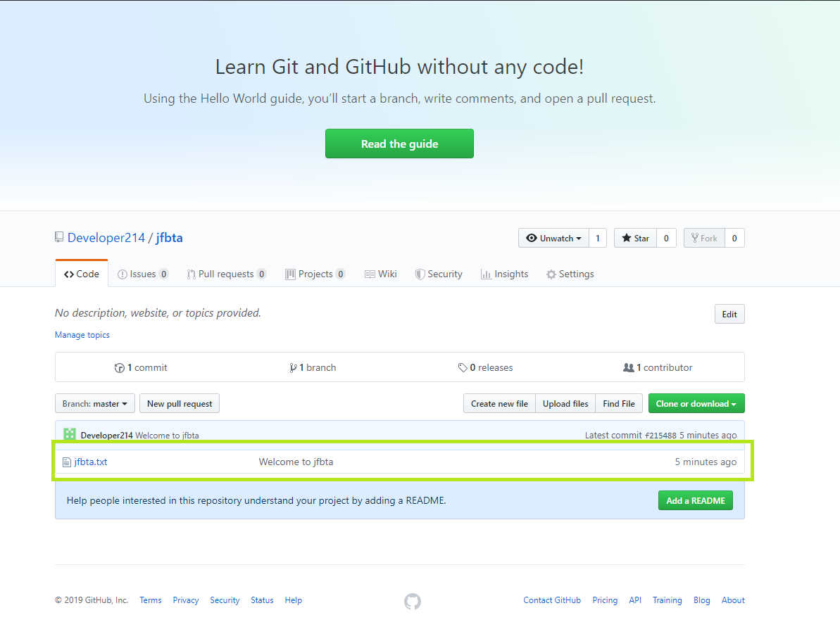Click the Read the guide button
This screenshot has width=840, height=634.
399,144
